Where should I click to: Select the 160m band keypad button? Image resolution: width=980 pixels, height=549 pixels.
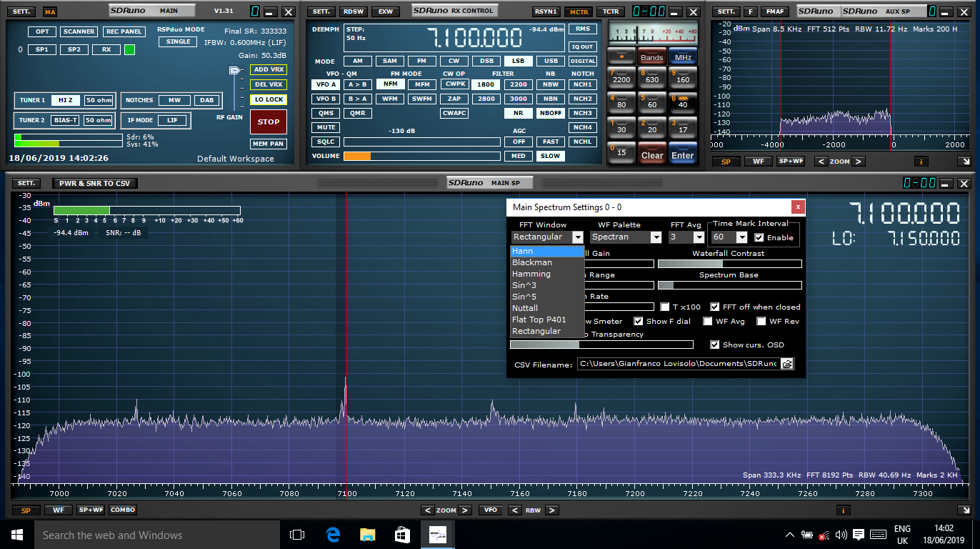pyautogui.click(x=682, y=76)
